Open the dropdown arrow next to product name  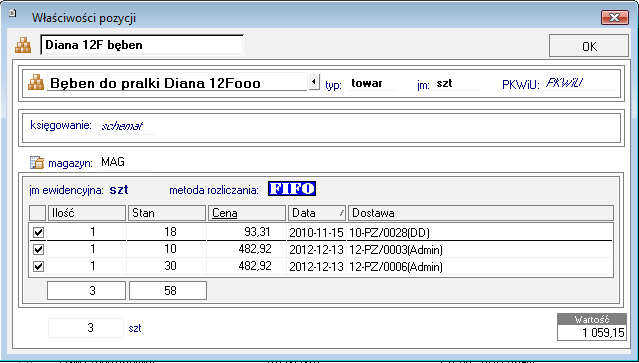click(x=314, y=82)
